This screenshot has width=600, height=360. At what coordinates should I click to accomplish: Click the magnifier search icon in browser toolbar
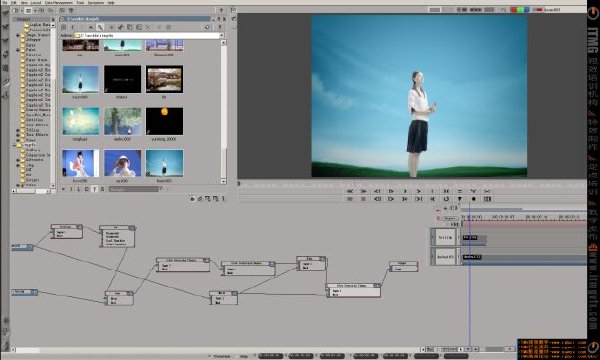point(100,27)
